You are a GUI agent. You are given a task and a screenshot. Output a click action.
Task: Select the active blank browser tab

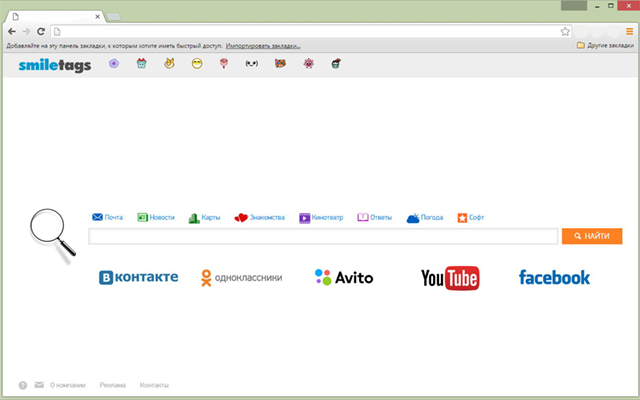click(x=55, y=17)
